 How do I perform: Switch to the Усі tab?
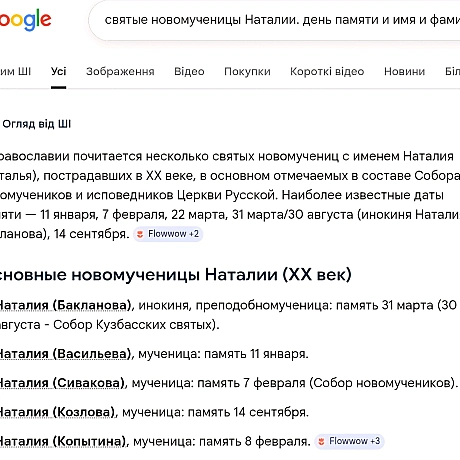[x=59, y=71]
